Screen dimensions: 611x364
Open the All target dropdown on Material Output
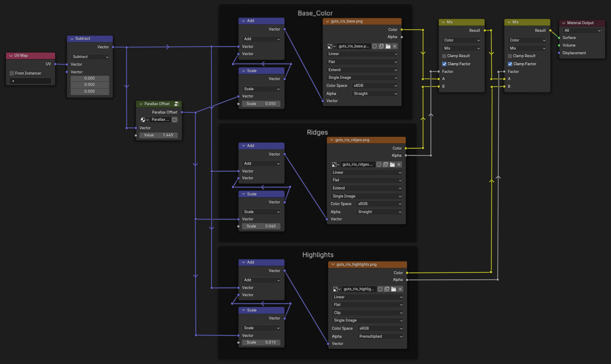581,30
